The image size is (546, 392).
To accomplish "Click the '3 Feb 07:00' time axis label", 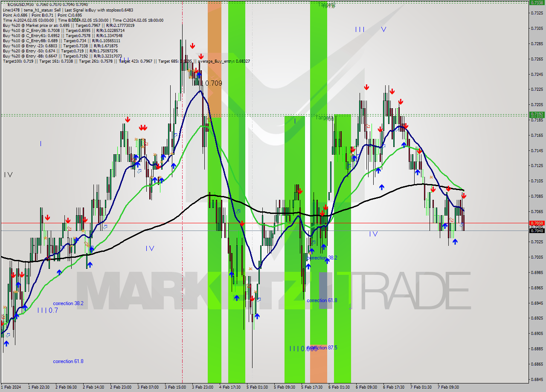I will [148, 387].
